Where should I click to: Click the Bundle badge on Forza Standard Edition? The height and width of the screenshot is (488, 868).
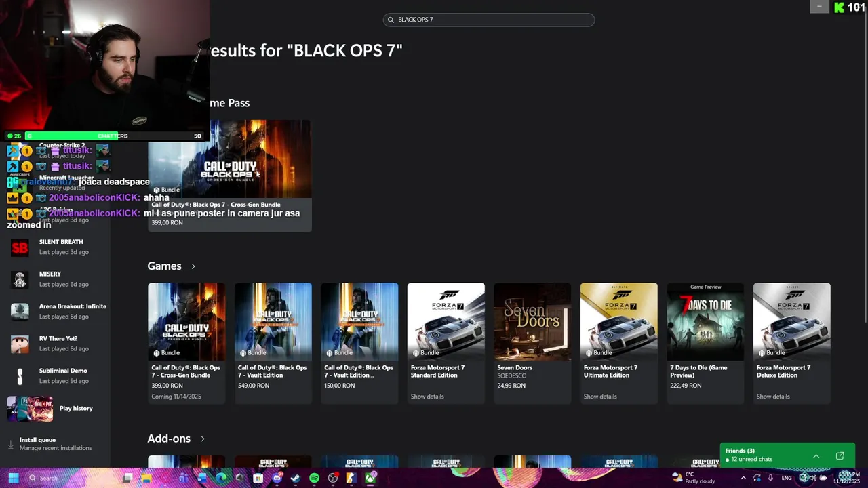[x=425, y=353]
